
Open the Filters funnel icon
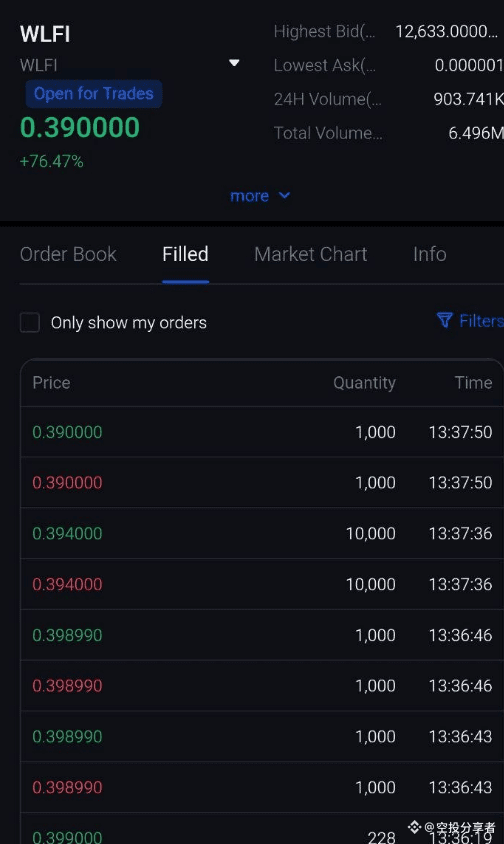[x=444, y=320]
